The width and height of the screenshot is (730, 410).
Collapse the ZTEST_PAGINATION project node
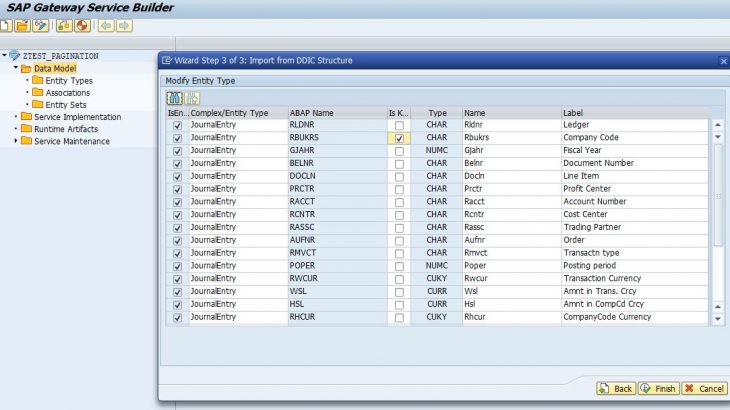click(x=4, y=55)
